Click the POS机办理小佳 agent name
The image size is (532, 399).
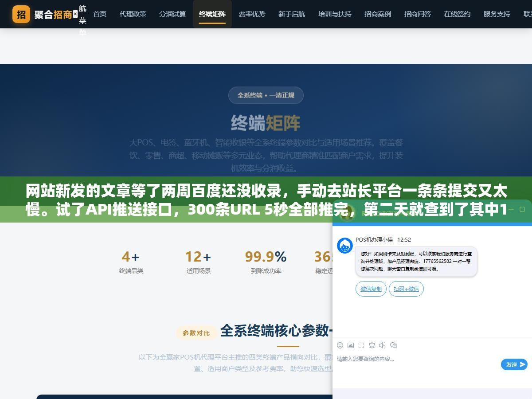point(374,239)
